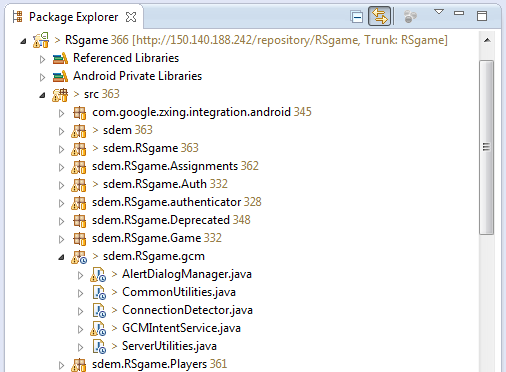Screen dimensions: 506x372
Task: Select sdem.RSgame.authenticator 328 label
Action: pyautogui.click(x=177, y=202)
